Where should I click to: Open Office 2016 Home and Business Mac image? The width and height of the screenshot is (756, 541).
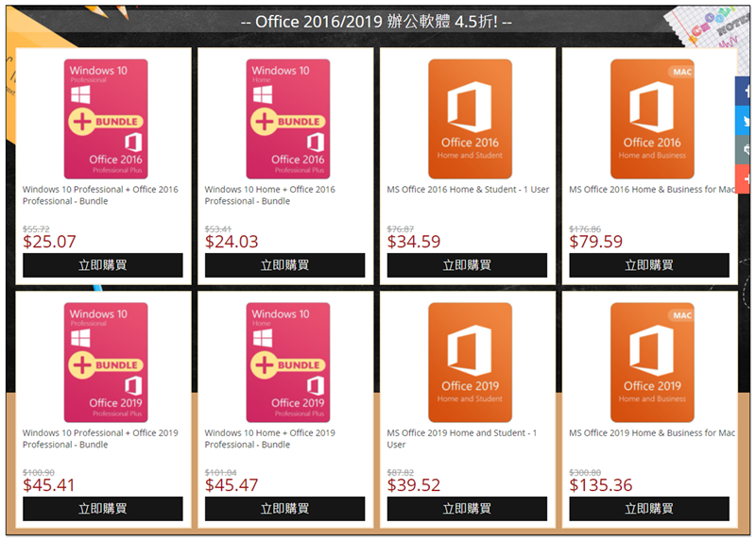point(652,119)
